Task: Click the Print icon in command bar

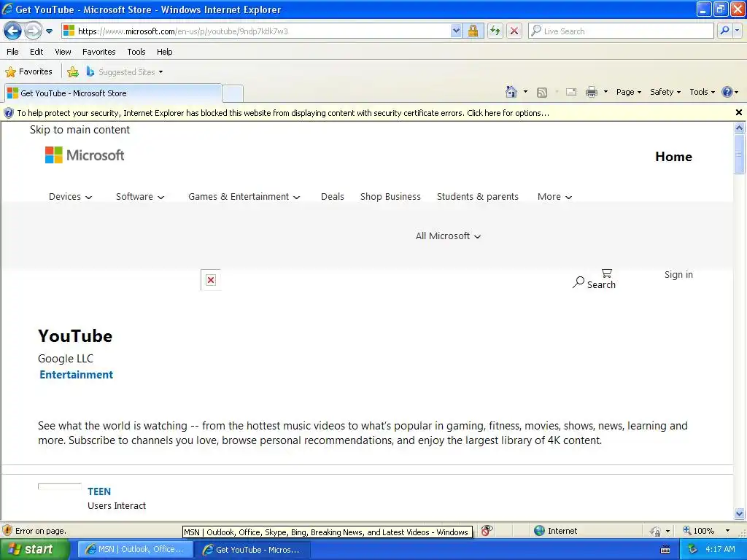Action: click(x=591, y=92)
